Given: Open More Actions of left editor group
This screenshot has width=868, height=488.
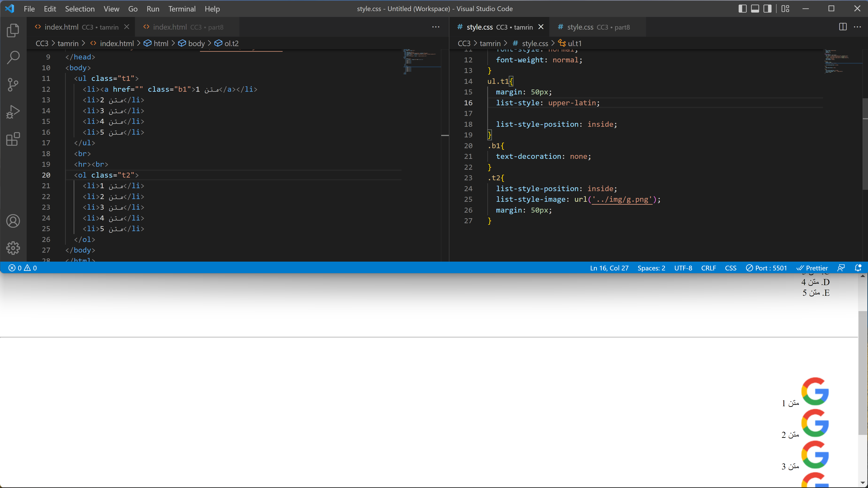Looking at the screenshot, I should click(x=436, y=27).
